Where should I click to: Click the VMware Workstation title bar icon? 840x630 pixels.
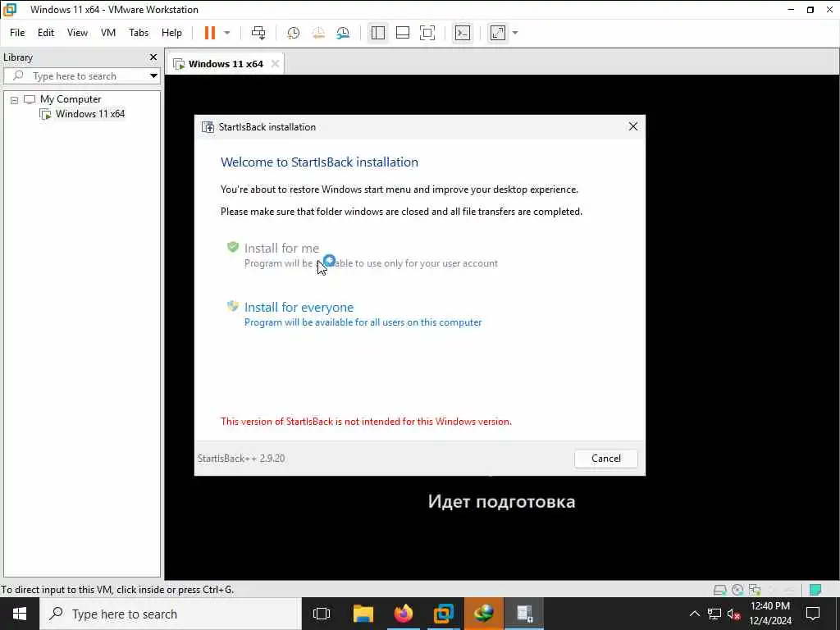[x=10, y=10]
